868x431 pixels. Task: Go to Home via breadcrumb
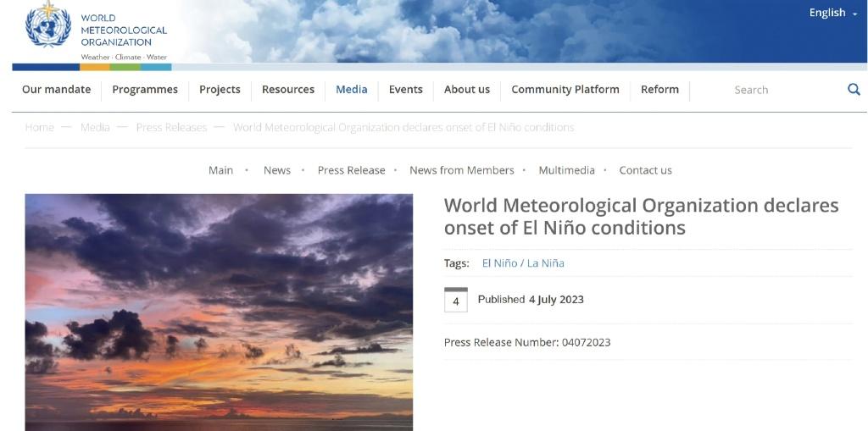(x=39, y=127)
